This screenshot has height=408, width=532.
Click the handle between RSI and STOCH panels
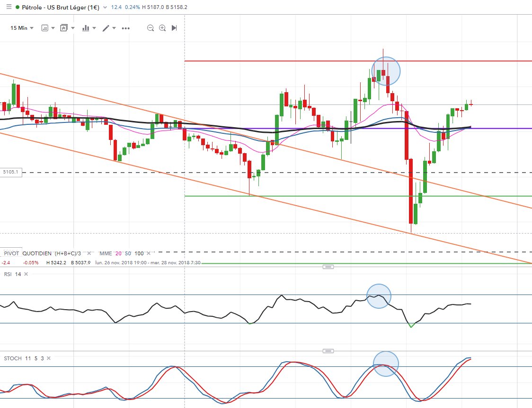click(328, 351)
